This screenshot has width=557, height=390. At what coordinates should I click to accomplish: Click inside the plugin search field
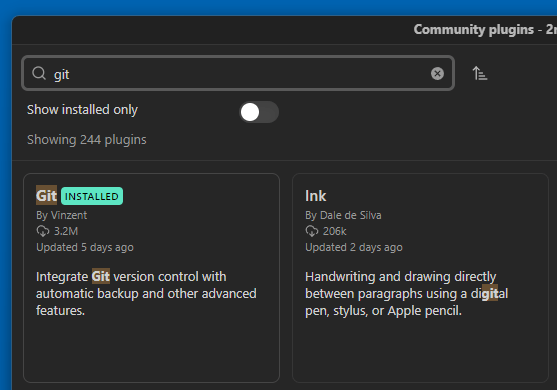238,74
